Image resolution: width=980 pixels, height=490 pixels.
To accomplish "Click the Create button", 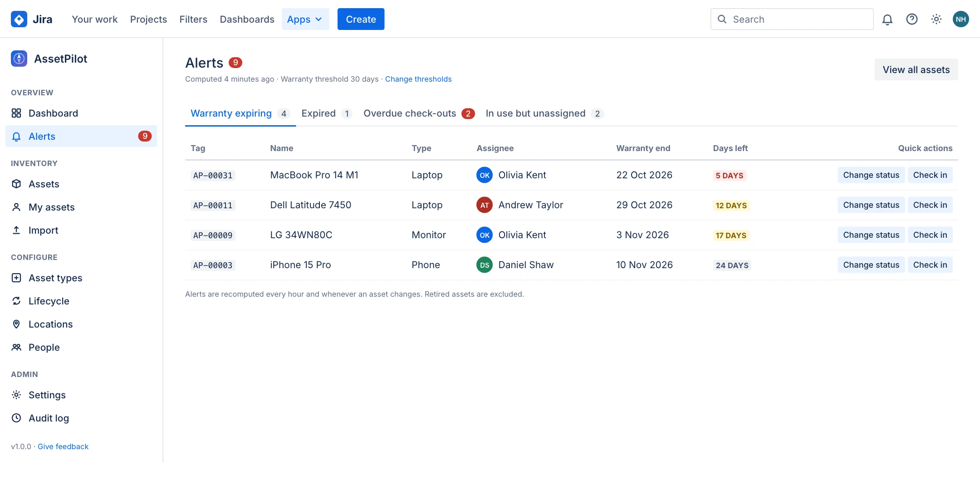I will pyautogui.click(x=361, y=19).
